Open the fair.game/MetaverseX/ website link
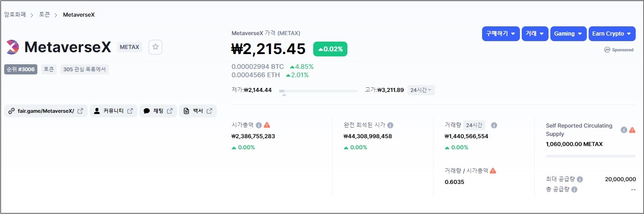Image resolution: width=644 pixels, height=214 pixels. coord(46,111)
